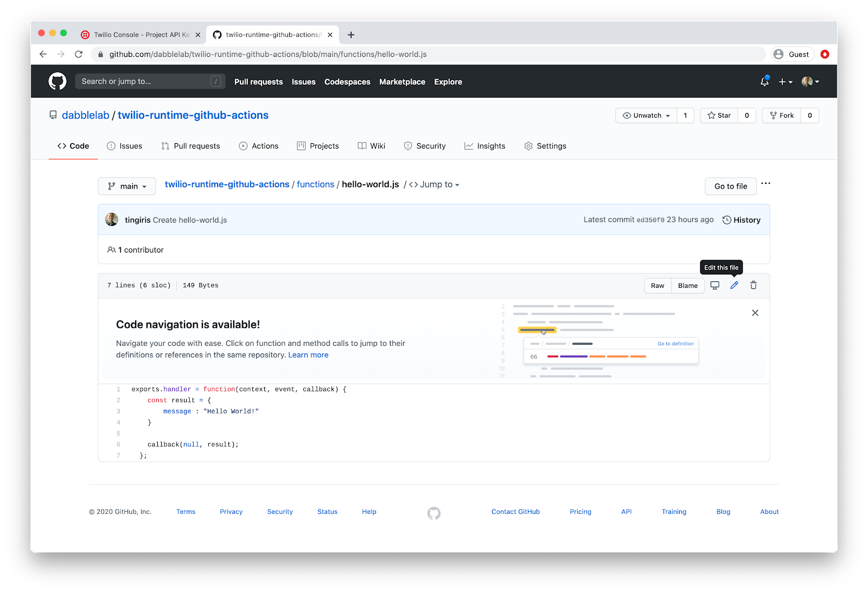Close the twilio-runtime-github-actions tab
The image size is (868, 593).
click(330, 35)
